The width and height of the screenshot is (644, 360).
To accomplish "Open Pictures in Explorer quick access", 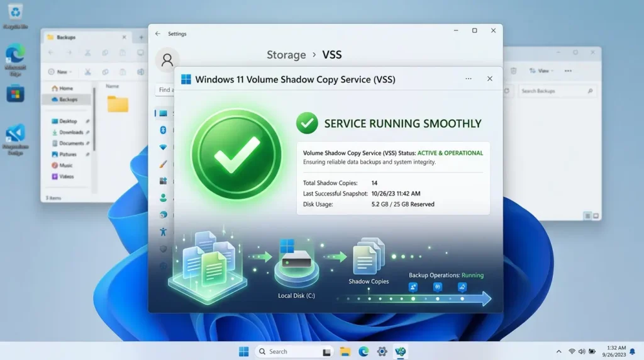I will pos(68,155).
